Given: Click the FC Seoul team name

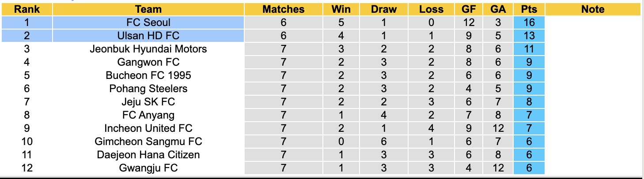Looking at the screenshot, I should (x=148, y=22).
